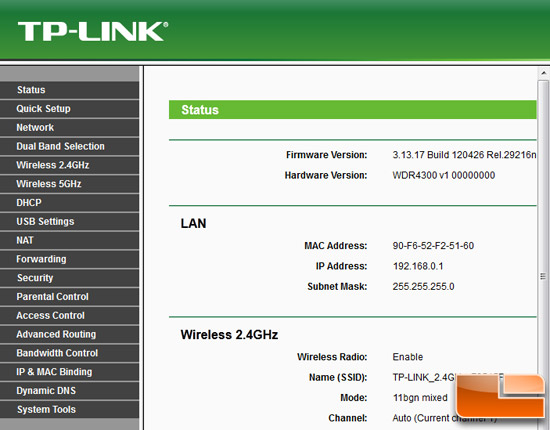The height and width of the screenshot is (430, 550).
Task: Open Advanced Routing menu
Action: pyautogui.click(x=69, y=334)
